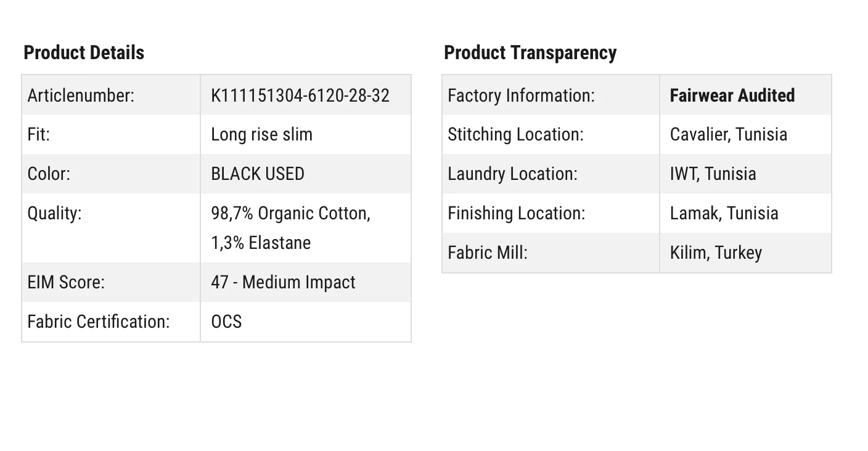The height and width of the screenshot is (451, 868).
Task: Click the BLACK USED color value
Action: (258, 174)
